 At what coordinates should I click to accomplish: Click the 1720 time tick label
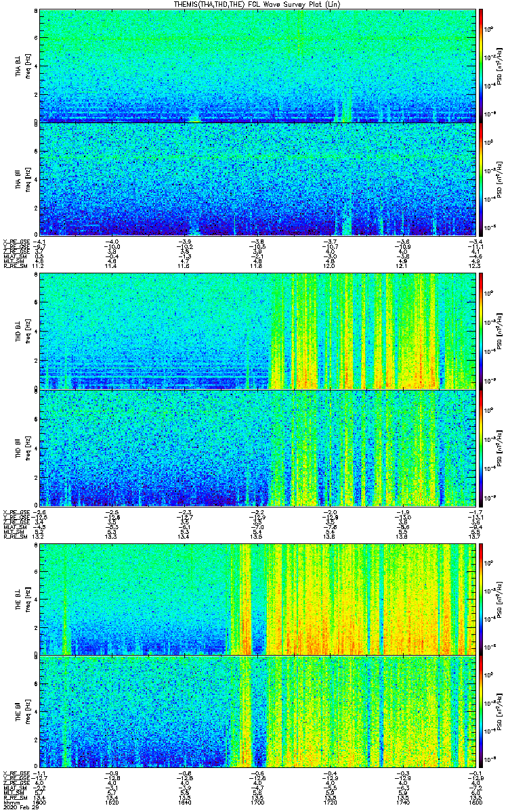pyautogui.click(x=330, y=803)
